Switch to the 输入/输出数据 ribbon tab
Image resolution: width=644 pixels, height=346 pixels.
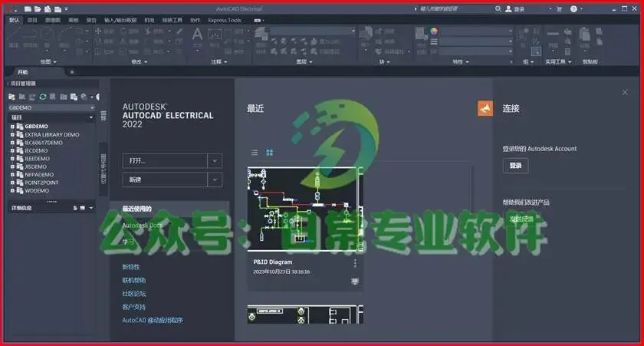(x=120, y=20)
